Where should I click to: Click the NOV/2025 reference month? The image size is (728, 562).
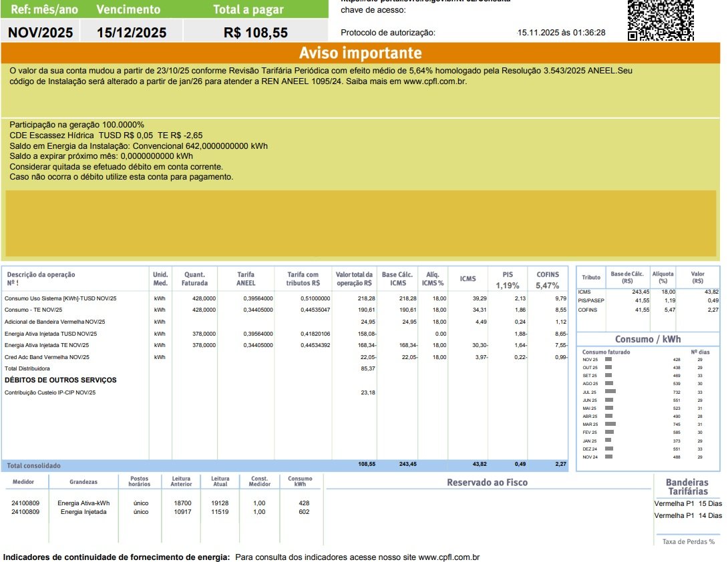[41, 33]
